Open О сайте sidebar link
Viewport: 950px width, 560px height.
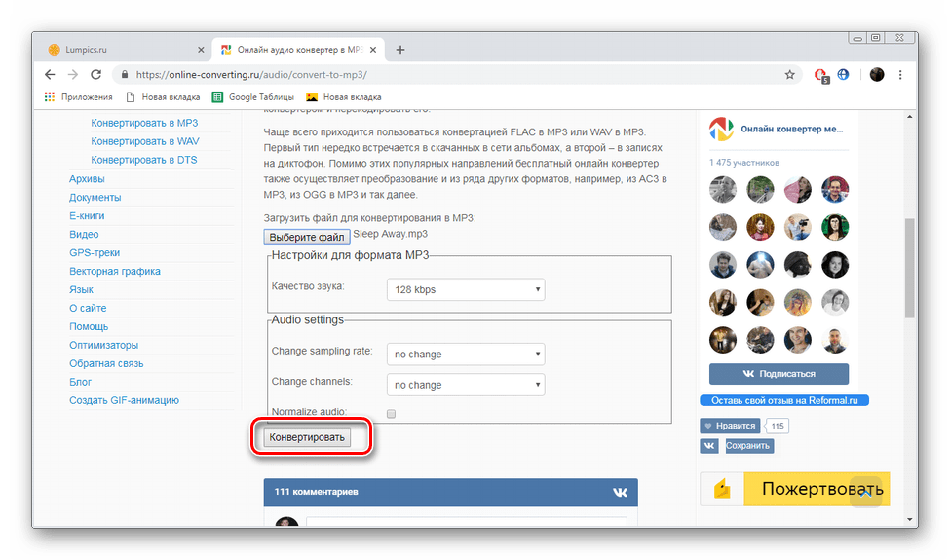point(88,308)
